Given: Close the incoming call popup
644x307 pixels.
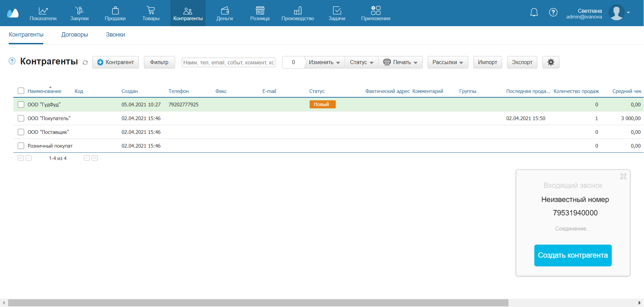Looking at the screenshot, I should [623, 176].
